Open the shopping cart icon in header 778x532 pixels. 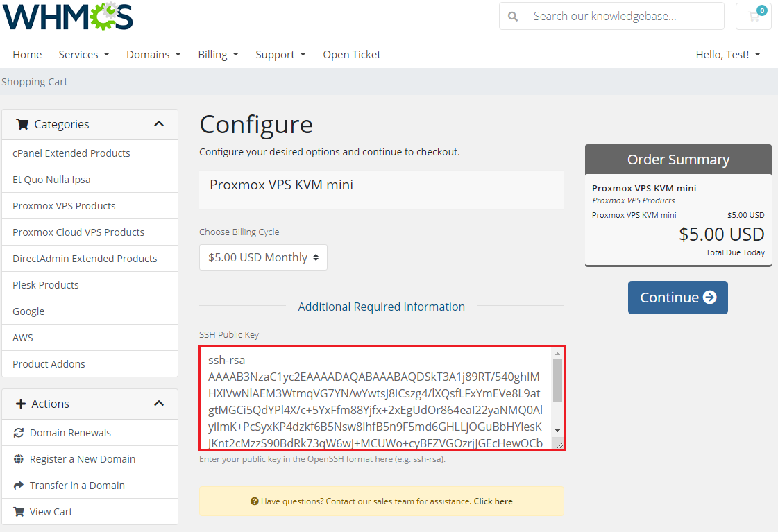754,16
